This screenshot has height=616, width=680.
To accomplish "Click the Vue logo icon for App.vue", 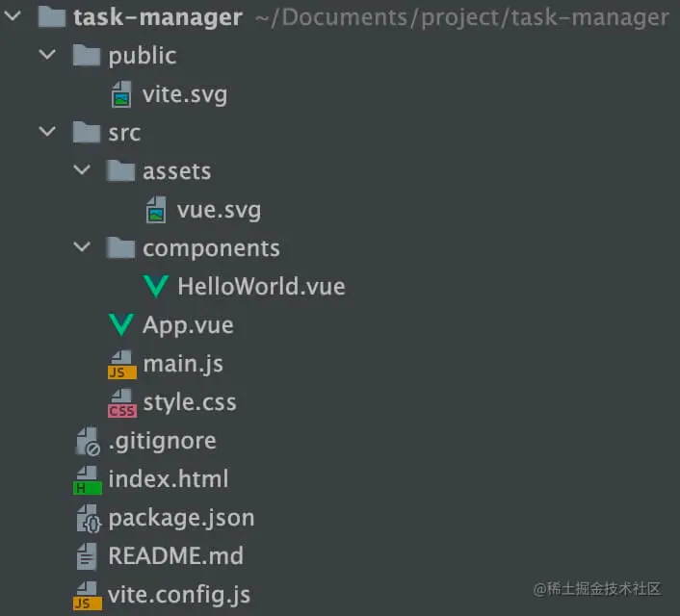I will pyautogui.click(x=121, y=325).
